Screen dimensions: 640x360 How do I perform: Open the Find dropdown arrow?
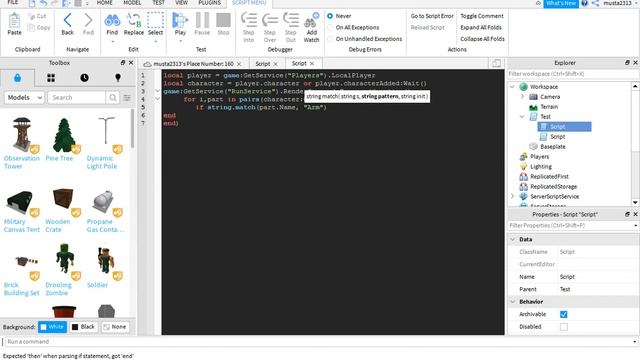click(112, 41)
